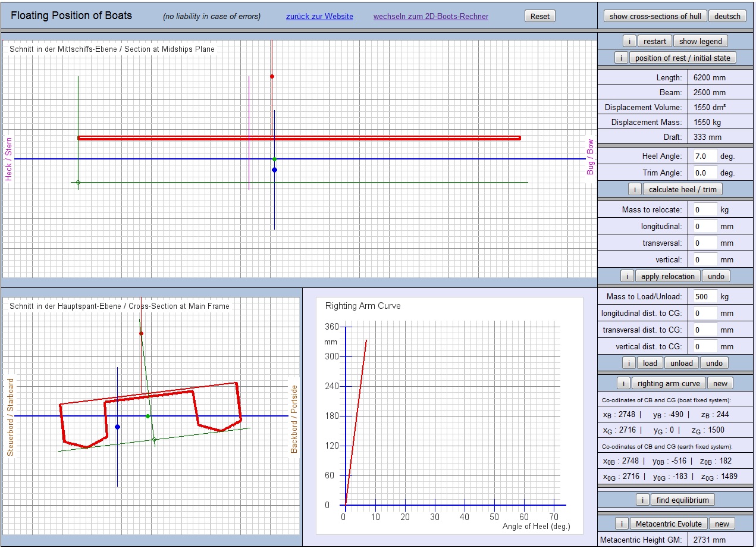Click relocation transversal input field
756x548 pixels.
click(704, 243)
